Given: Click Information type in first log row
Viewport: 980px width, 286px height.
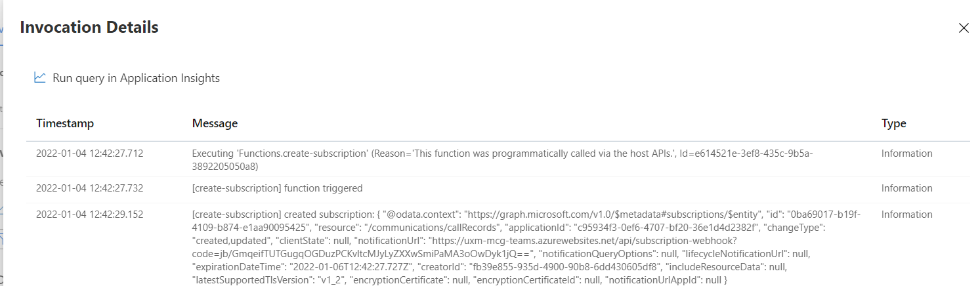Looking at the screenshot, I should pos(906,153).
